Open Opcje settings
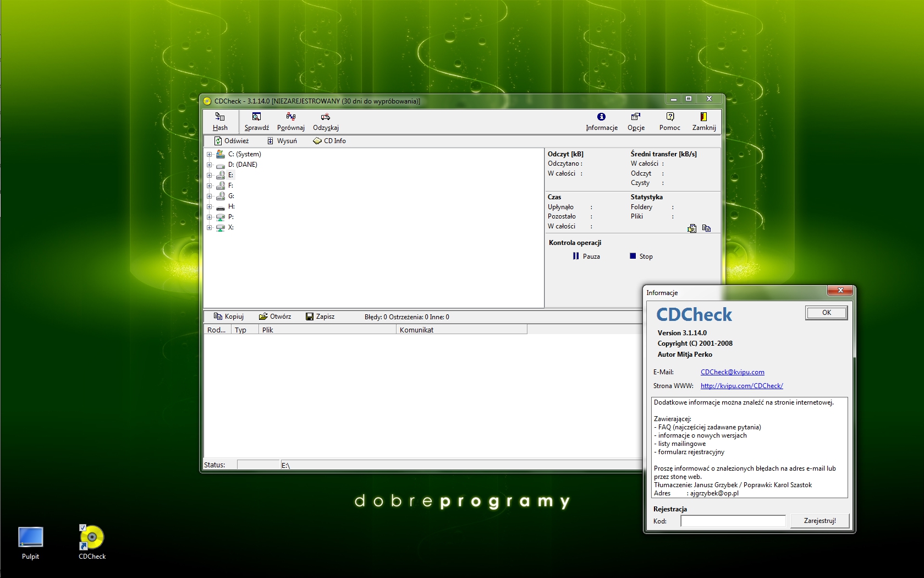Viewport: 924px width, 578px height. pos(636,122)
